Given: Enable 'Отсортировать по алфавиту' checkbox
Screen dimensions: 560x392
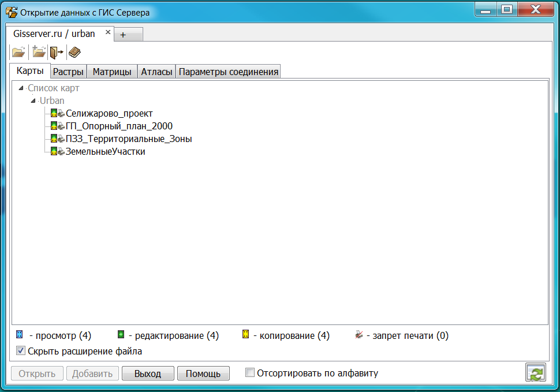Looking at the screenshot, I should [x=250, y=373].
